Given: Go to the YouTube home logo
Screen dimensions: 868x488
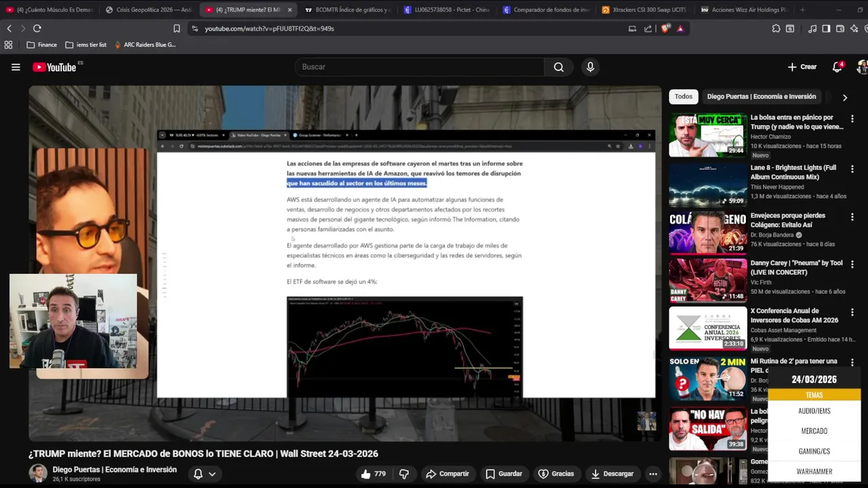Looking at the screenshot, I should 54,67.
